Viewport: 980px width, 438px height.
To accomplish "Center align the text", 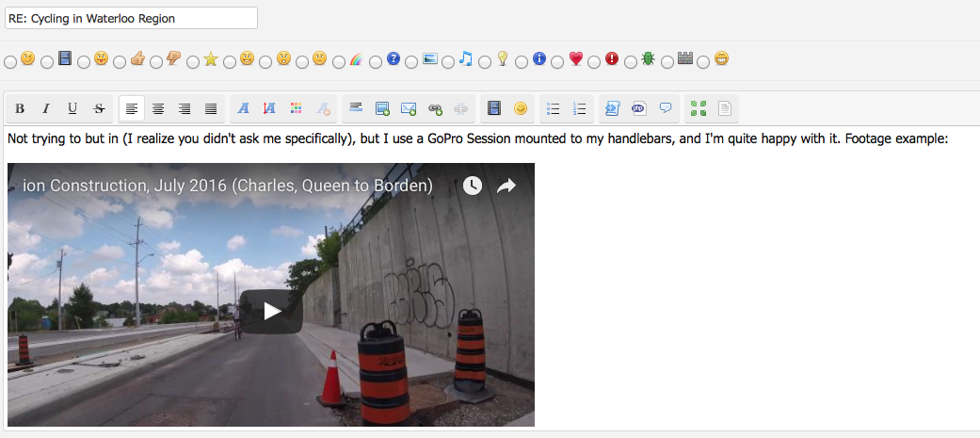I will click(158, 108).
